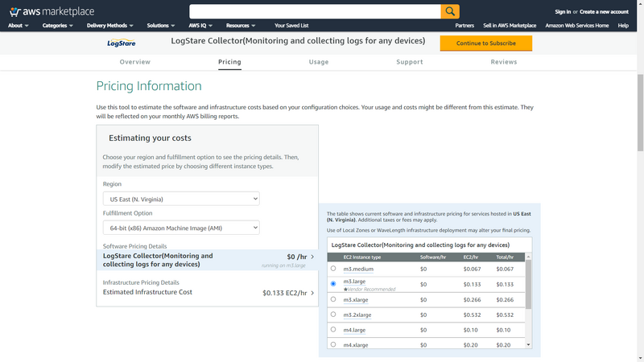Switch to the Usage tab
The width and height of the screenshot is (644, 362).
click(x=319, y=62)
